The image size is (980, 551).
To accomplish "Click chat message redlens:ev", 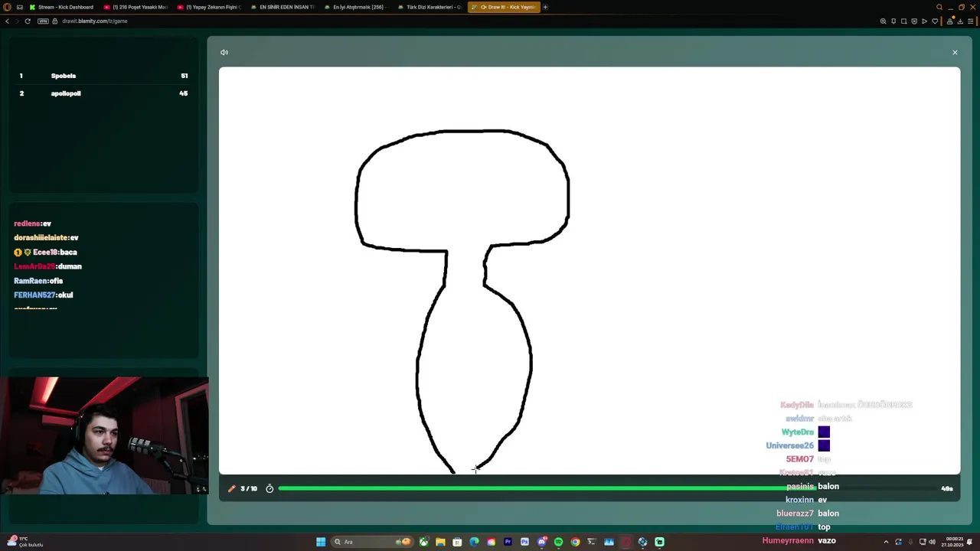I will click(x=32, y=223).
